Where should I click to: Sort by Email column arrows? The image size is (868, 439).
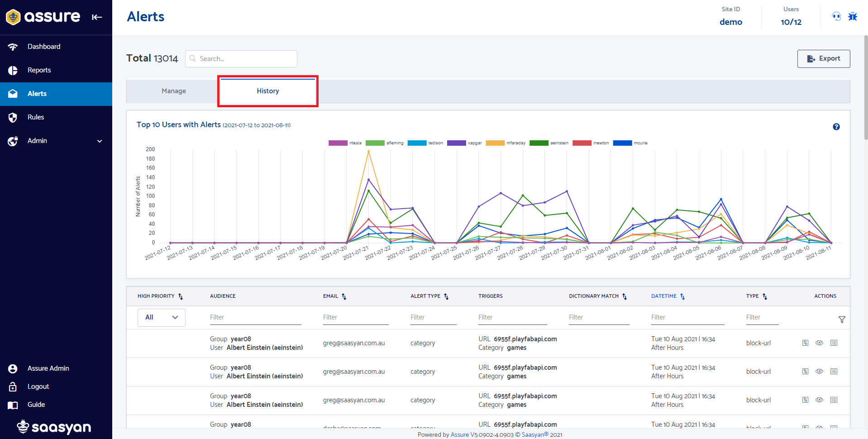(344, 296)
